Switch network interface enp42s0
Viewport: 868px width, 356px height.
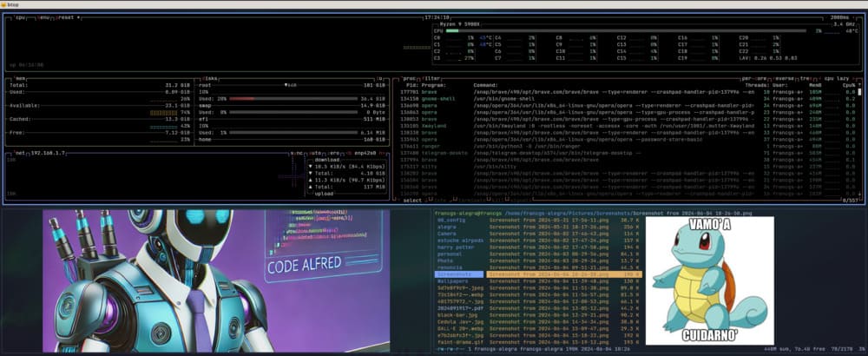(365, 152)
